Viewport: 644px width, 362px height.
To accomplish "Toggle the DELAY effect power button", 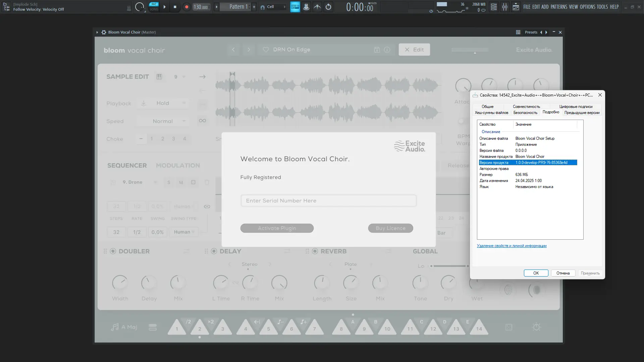I will [x=214, y=251].
